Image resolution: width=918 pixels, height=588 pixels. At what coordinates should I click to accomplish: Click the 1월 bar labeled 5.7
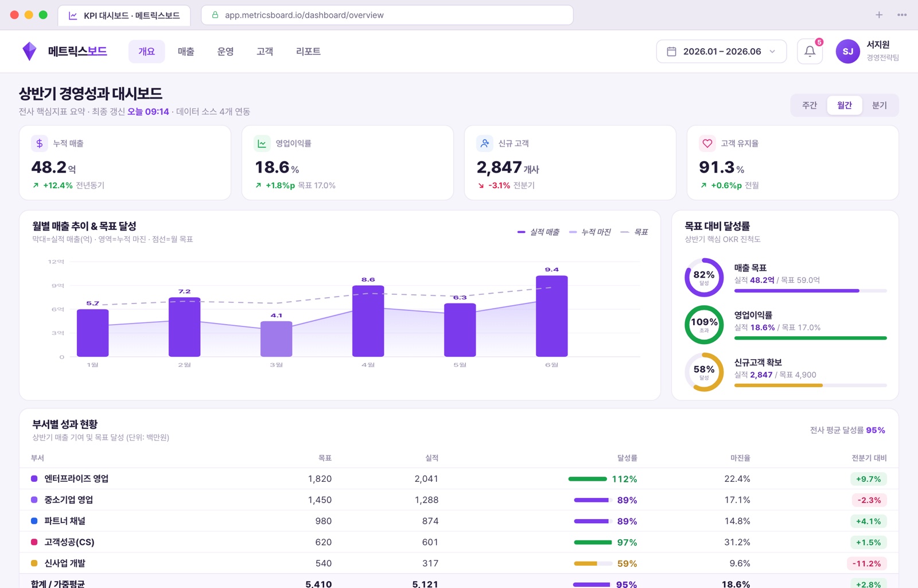point(93,333)
